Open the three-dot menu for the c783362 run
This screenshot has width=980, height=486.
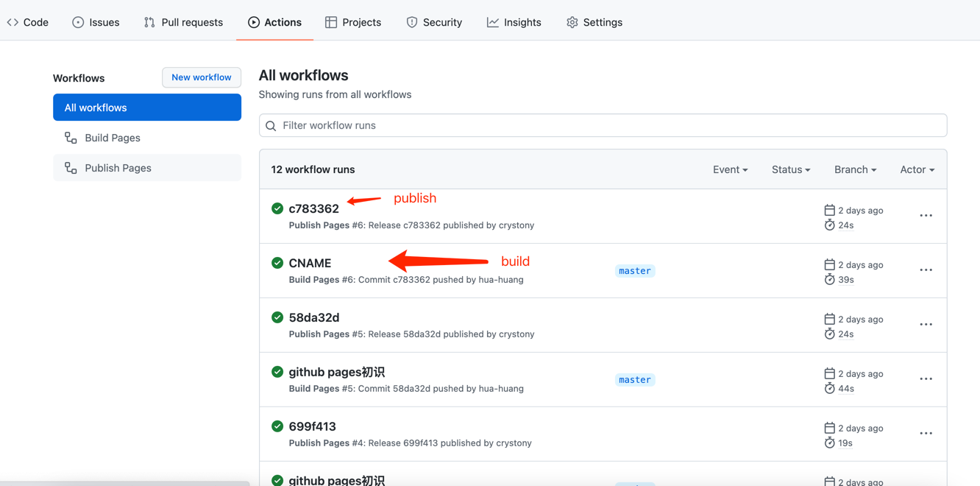pyautogui.click(x=926, y=216)
